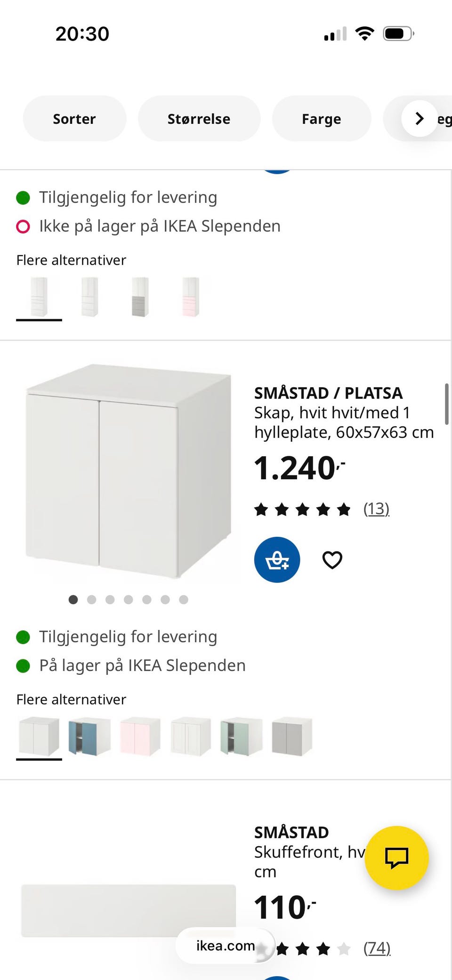
Task: Go to second image dot in carousel
Action: click(x=92, y=599)
